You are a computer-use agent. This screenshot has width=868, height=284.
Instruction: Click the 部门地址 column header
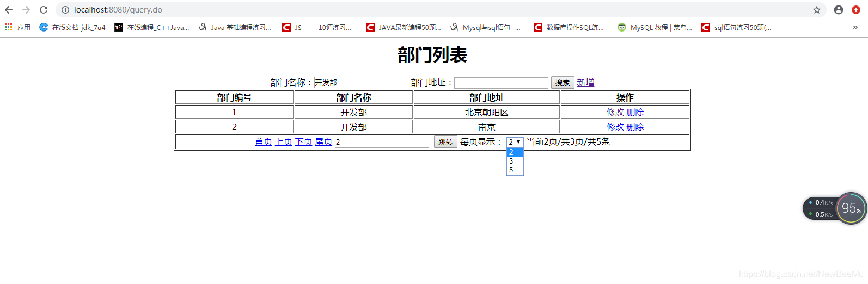pos(487,97)
